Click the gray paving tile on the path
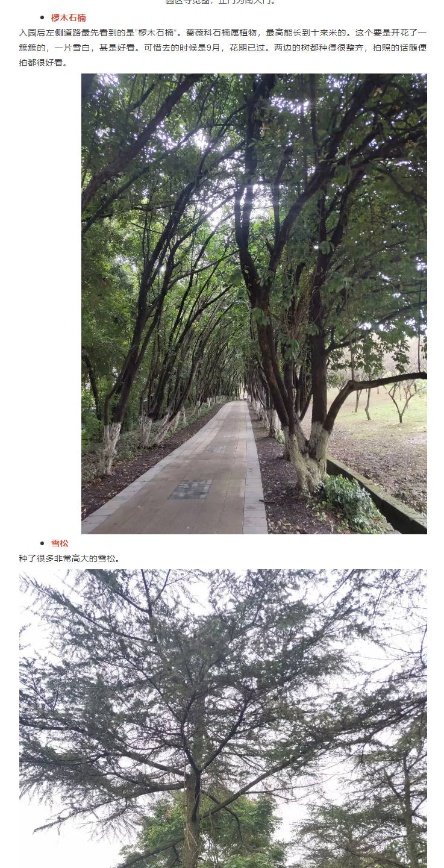Viewport: 444px width, 868px height. pos(190,489)
